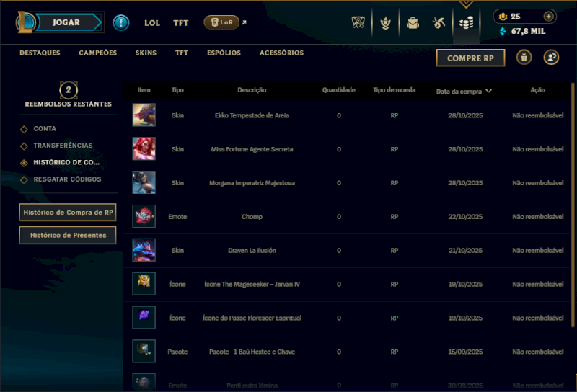Click 'Pacote - 1 Baú Hextec e Chave'
Image resolution: width=577 pixels, height=392 pixels.
tap(252, 352)
